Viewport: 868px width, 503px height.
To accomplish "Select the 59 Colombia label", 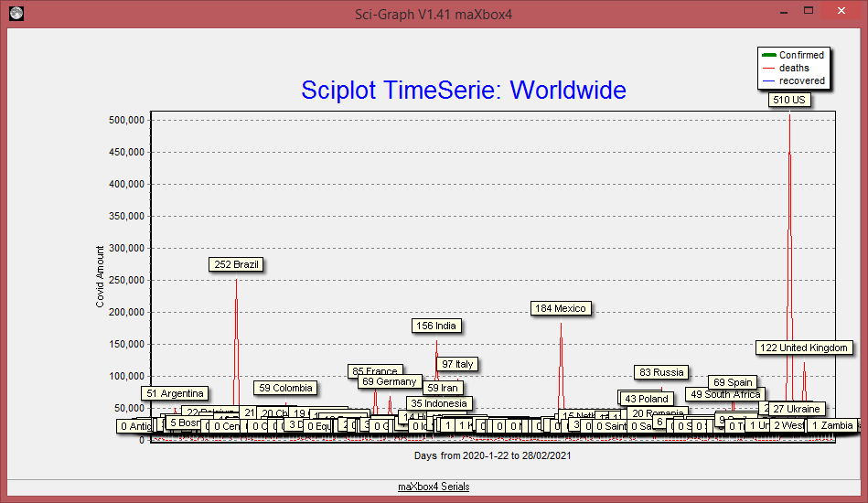I will click(285, 388).
